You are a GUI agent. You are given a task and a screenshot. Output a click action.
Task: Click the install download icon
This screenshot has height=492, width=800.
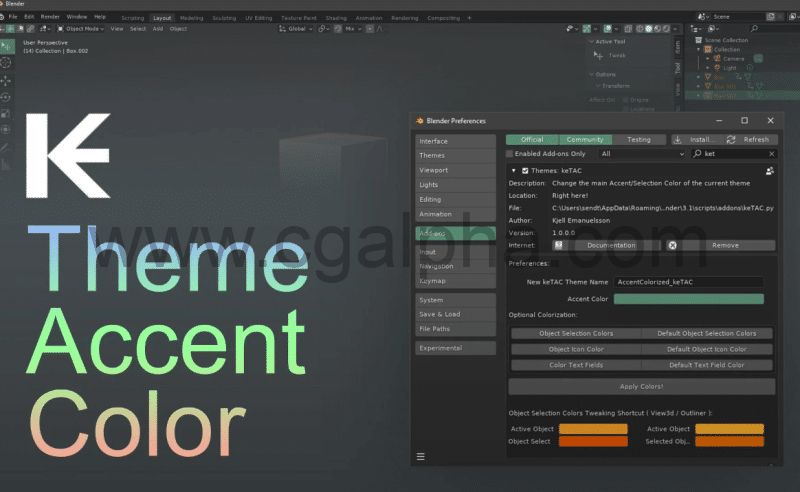pos(677,139)
